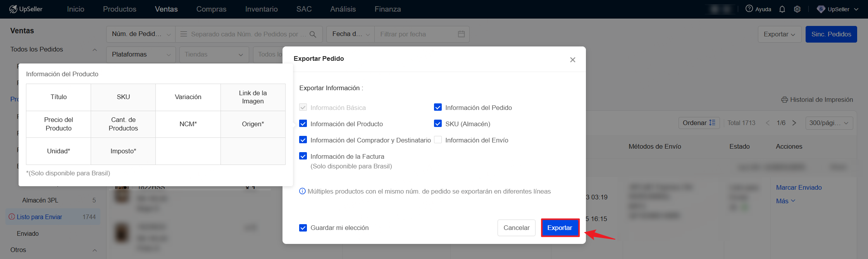This screenshot has width=868, height=259.
Task: Open the top Exportar dropdown button
Action: tap(780, 34)
